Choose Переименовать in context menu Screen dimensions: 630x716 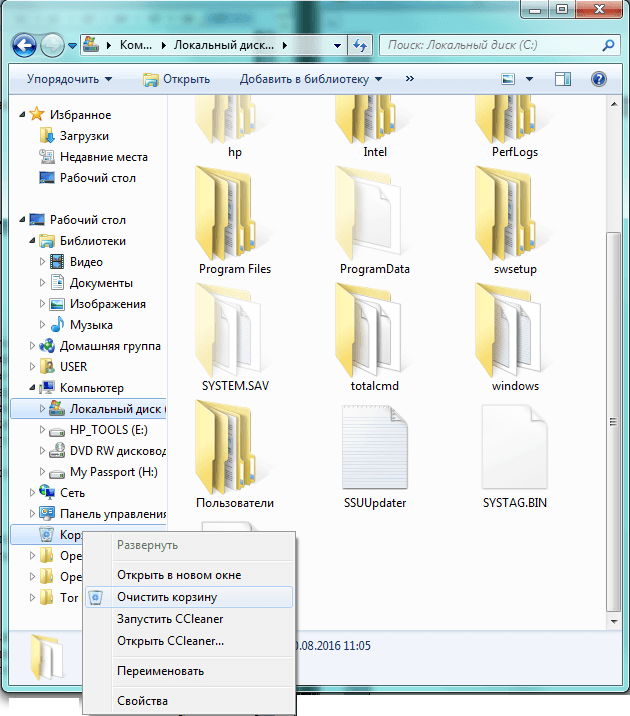[x=189, y=671]
